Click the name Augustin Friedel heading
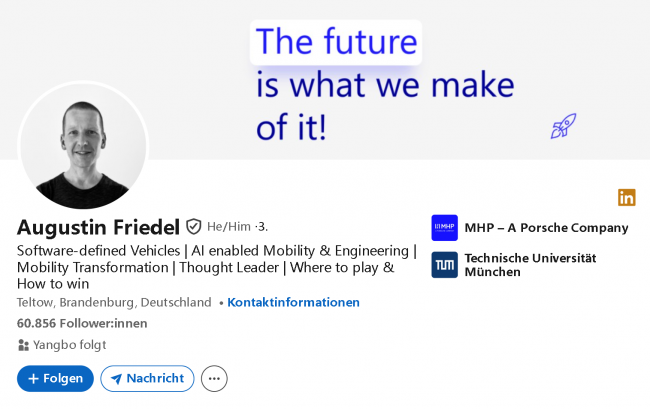The height and width of the screenshot is (409, 650). coord(98,227)
